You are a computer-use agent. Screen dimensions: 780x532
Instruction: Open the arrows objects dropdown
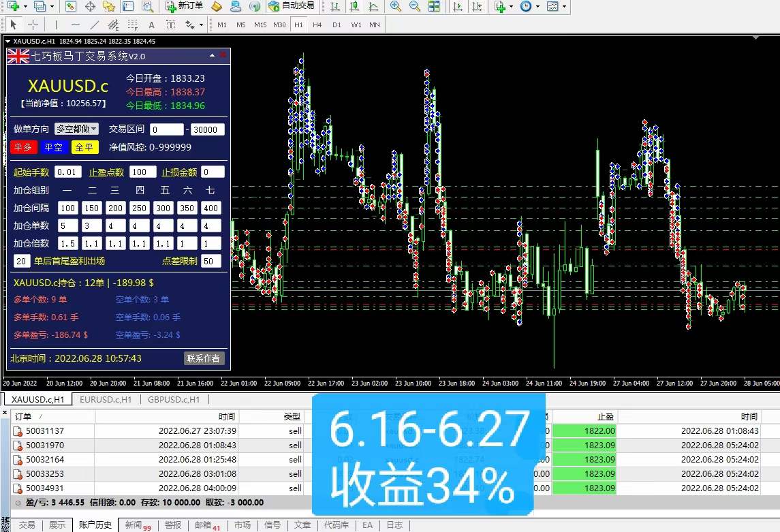pos(201,25)
